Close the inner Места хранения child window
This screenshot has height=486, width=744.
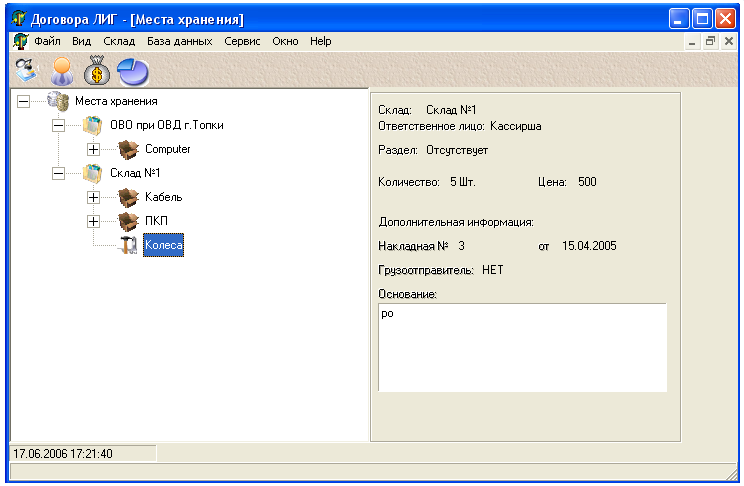(x=729, y=42)
